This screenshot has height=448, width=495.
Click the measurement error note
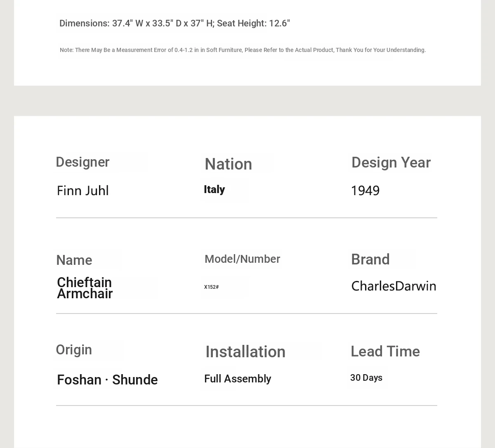243,50
